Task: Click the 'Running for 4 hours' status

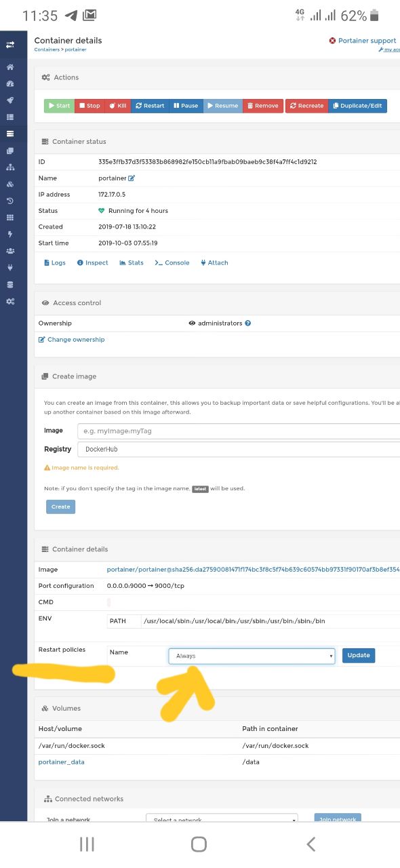Action: click(x=138, y=211)
